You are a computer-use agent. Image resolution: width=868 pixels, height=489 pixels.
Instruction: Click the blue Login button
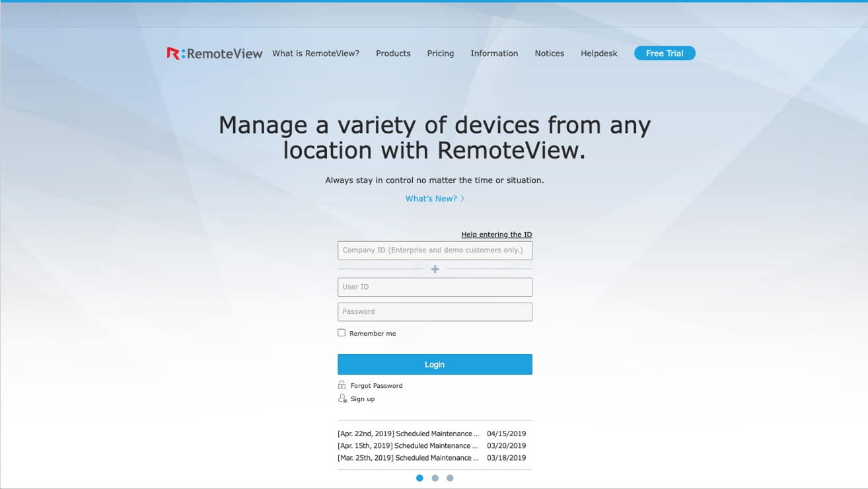pyautogui.click(x=435, y=365)
